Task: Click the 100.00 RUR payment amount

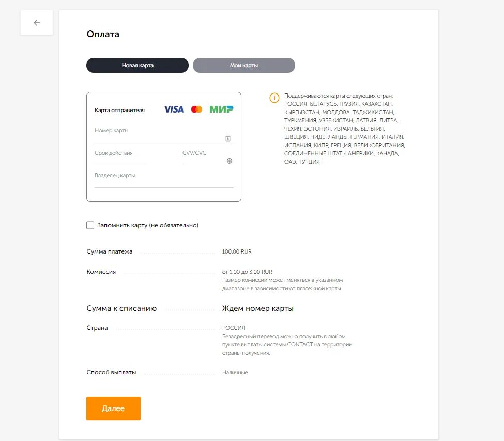Action: (237, 251)
